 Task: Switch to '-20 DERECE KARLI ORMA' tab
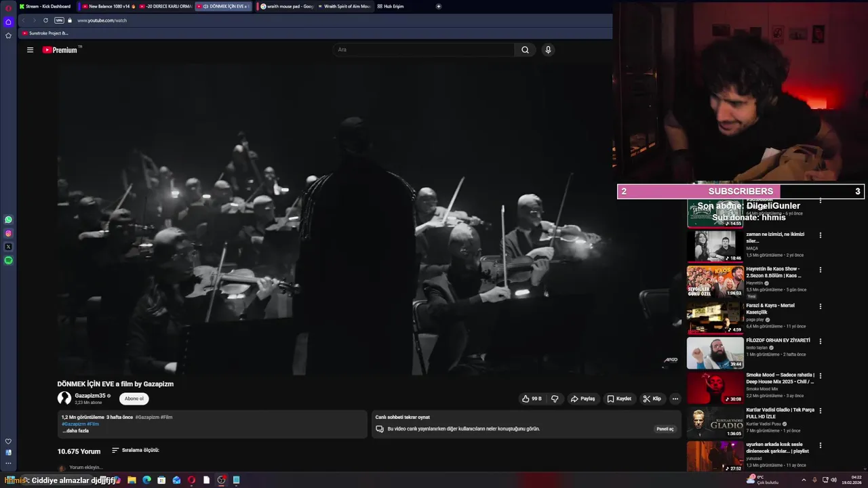pos(165,6)
